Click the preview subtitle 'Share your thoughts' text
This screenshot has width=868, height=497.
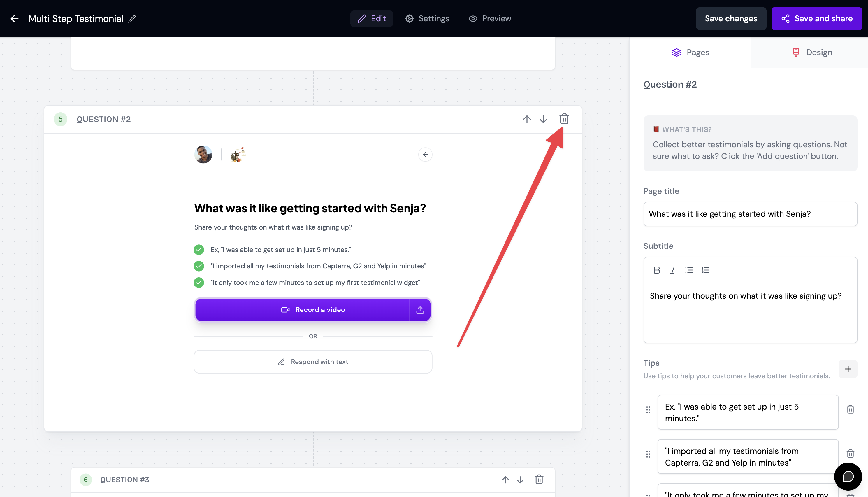click(273, 227)
